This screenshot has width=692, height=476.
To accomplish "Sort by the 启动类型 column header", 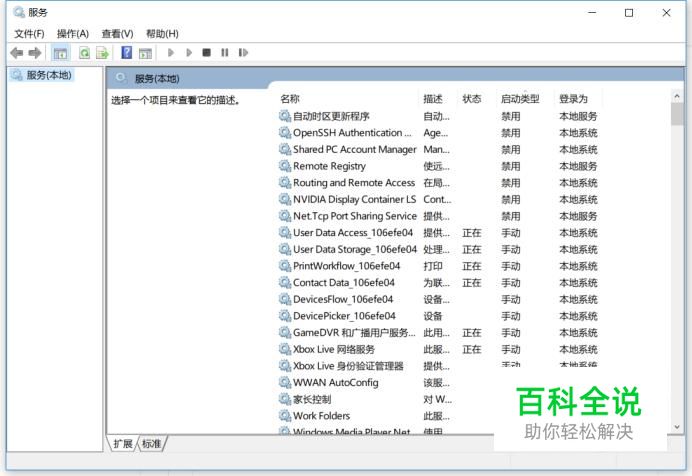I will coord(520,99).
